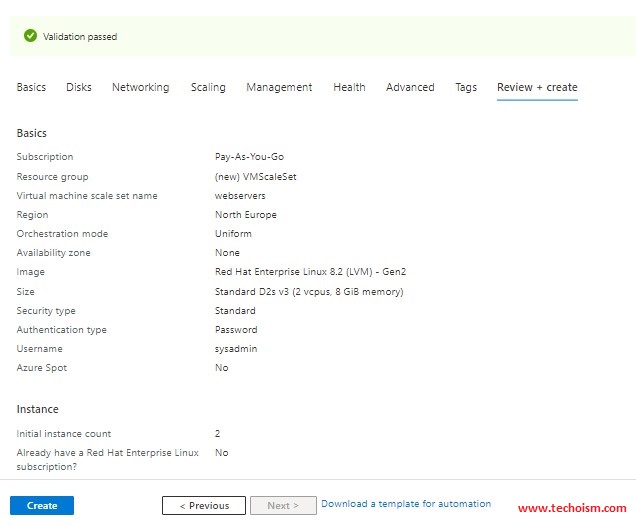The height and width of the screenshot is (526, 636).
Task: Click the Resource group field label
Action: 52,177
